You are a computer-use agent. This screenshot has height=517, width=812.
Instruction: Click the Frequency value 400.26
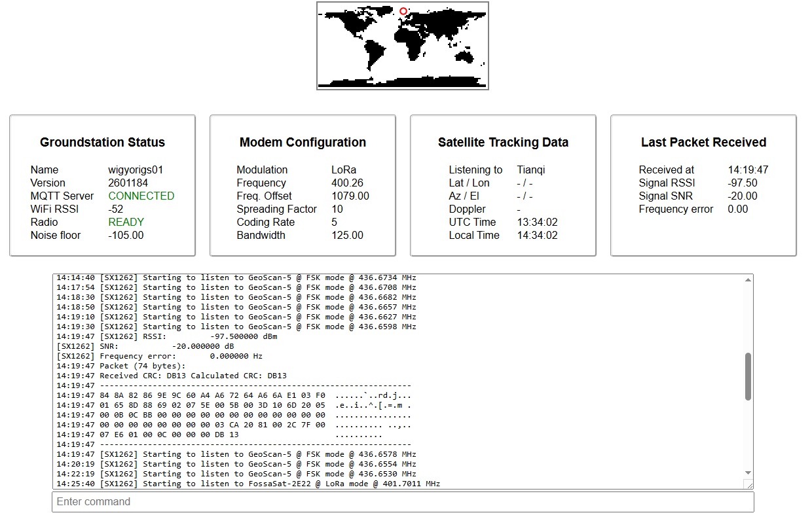pos(347,183)
